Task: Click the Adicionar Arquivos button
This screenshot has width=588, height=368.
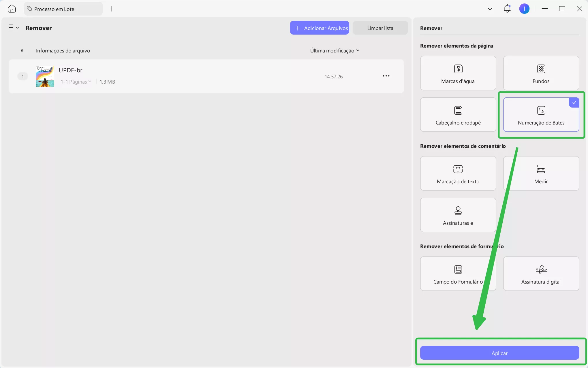Action: coord(319,28)
